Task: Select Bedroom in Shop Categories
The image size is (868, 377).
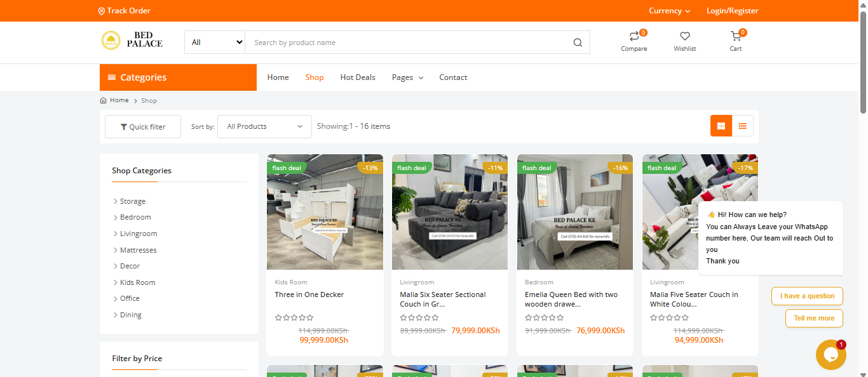Action: pyautogui.click(x=135, y=217)
